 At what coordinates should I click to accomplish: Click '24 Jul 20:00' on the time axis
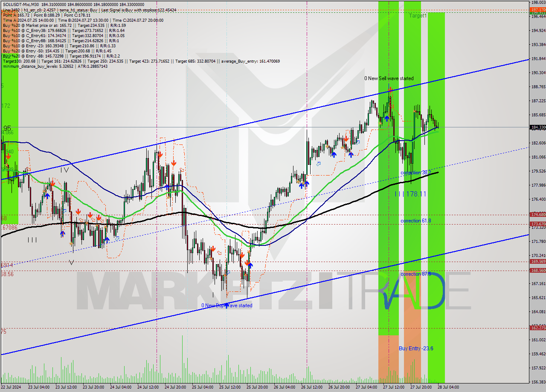[x=175, y=387]
